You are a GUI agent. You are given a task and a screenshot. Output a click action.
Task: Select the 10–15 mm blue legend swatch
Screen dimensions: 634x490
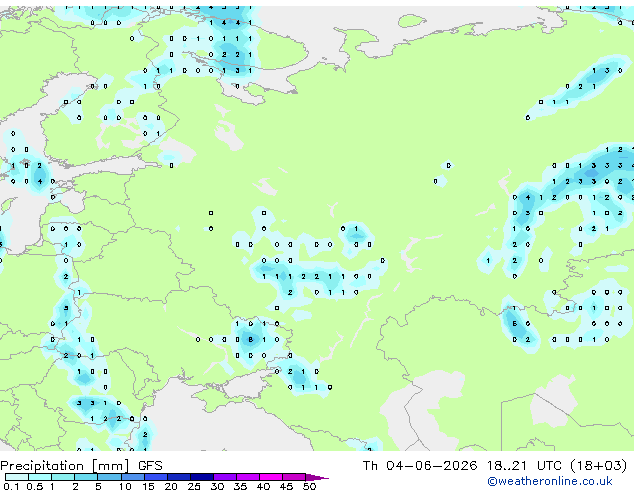point(133,477)
